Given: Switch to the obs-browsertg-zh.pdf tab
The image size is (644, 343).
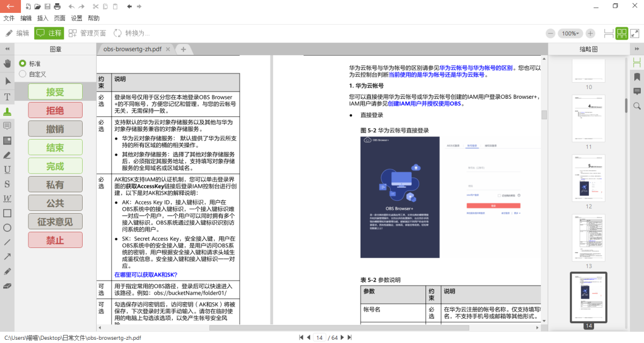Looking at the screenshot, I should pyautogui.click(x=133, y=49).
